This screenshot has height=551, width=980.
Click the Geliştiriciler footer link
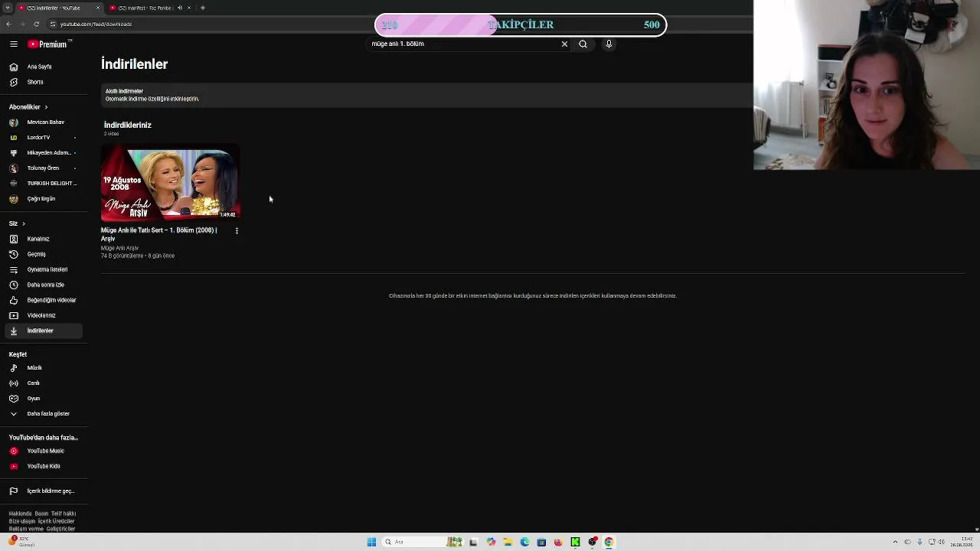[60, 529]
